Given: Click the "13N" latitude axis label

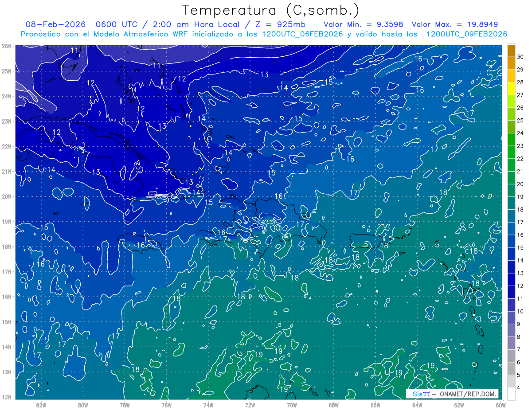Looking at the screenshot, I should click(7, 372).
